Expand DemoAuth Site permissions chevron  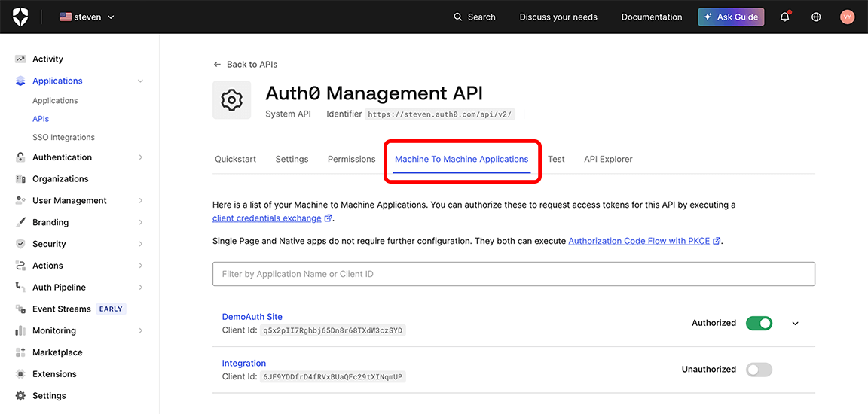coord(796,324)
